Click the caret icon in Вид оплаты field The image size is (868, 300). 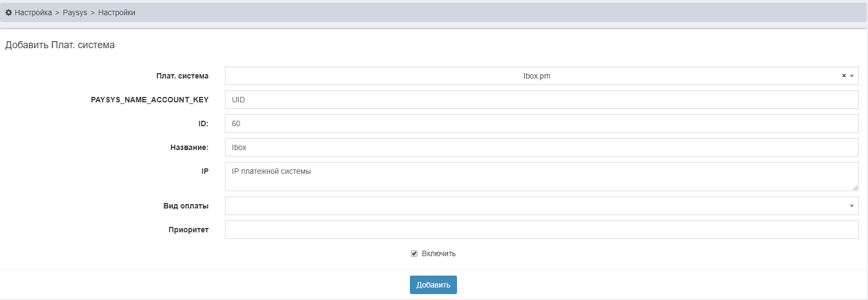pyautogui.click(x=852, y=206)
